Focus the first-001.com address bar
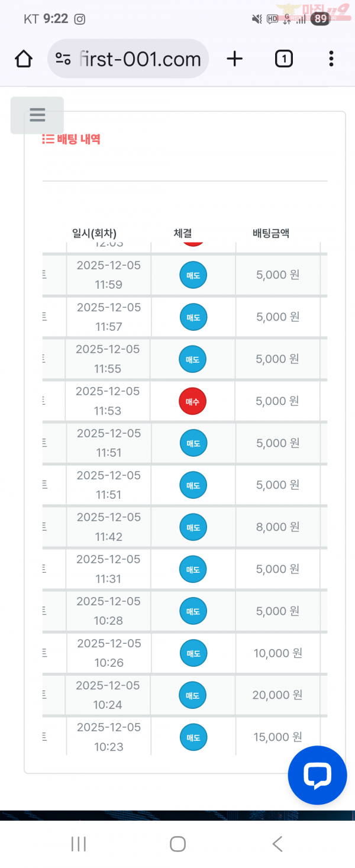 click(x=140, y=59)
